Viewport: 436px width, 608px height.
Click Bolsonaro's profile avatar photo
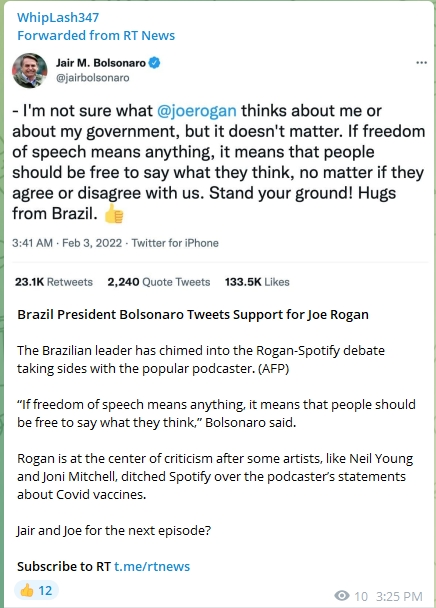(x=30, y=70)
